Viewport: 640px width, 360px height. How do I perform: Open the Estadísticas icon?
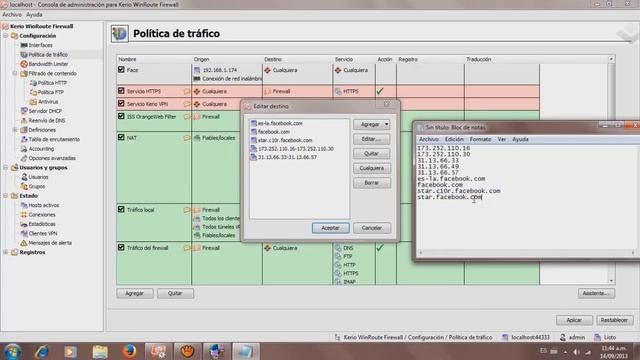point(24,224)
